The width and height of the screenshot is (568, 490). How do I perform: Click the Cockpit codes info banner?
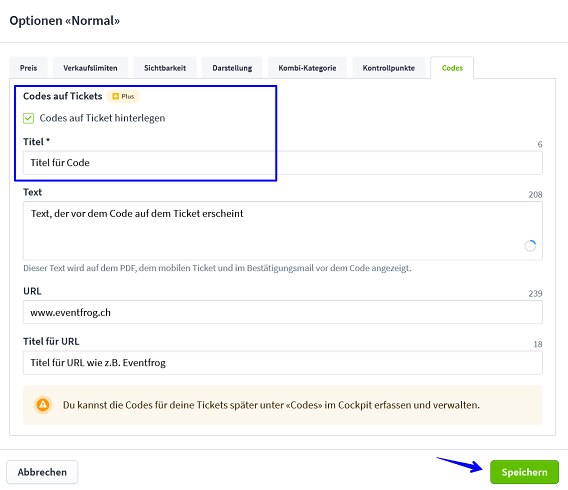click(x=283, y=405)
